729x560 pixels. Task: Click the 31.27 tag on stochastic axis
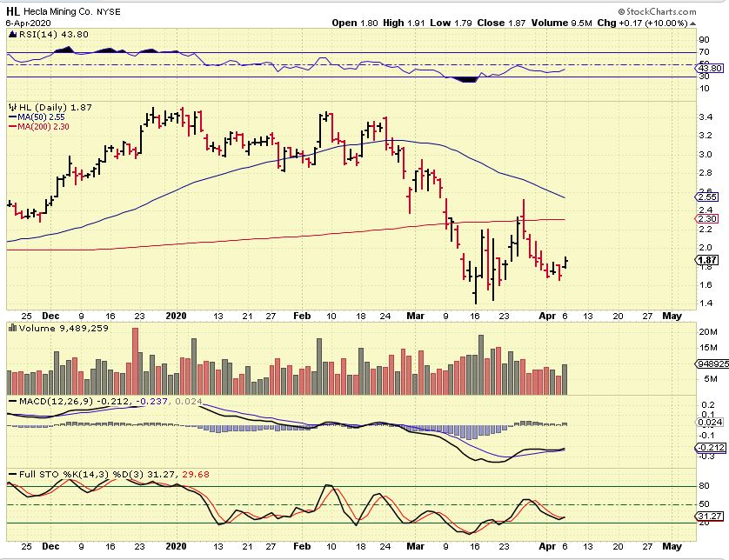coord(711,517)
